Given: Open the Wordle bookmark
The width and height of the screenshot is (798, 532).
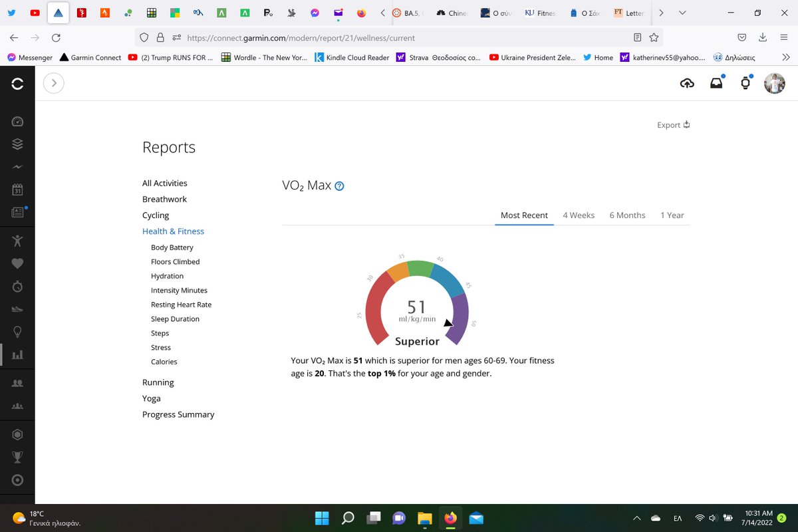Looking at the screenshot, I should pyautogui.click(x=264, y=58).
